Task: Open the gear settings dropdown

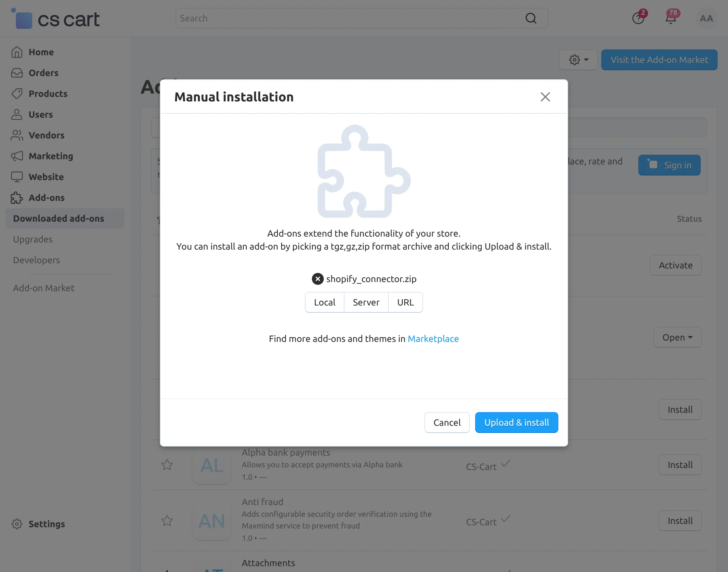Action: point(578,60)
